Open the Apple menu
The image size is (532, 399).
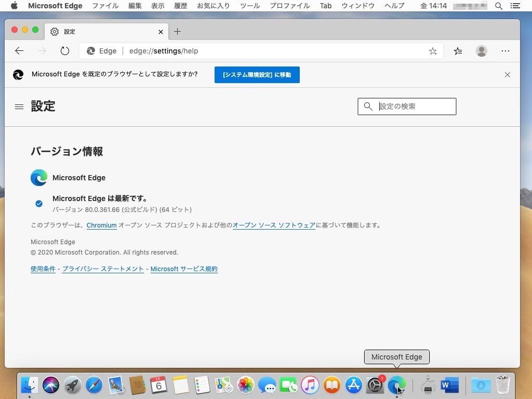point(14,5)
